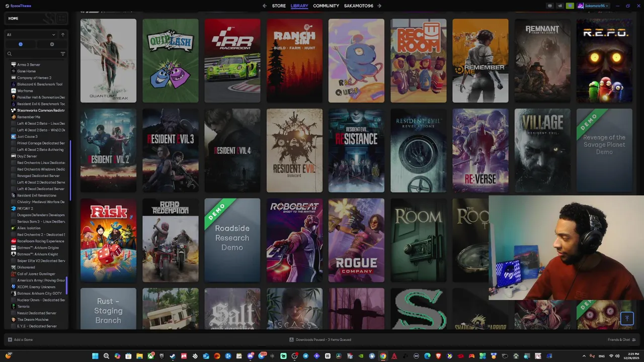The height and width of the screenshot is (362, 644).
Task: Switch to the LIBRARY tab
Action: point(299,6)
